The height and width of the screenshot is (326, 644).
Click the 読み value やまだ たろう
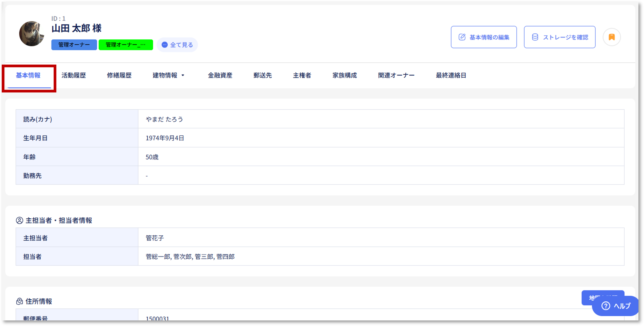(x=164, y=119)
